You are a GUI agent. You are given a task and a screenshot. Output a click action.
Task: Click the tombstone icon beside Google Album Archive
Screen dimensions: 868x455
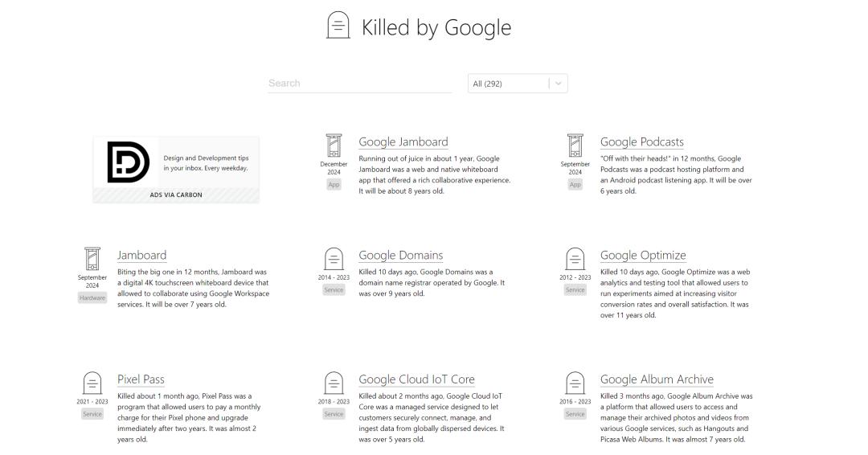coord(575,383)
